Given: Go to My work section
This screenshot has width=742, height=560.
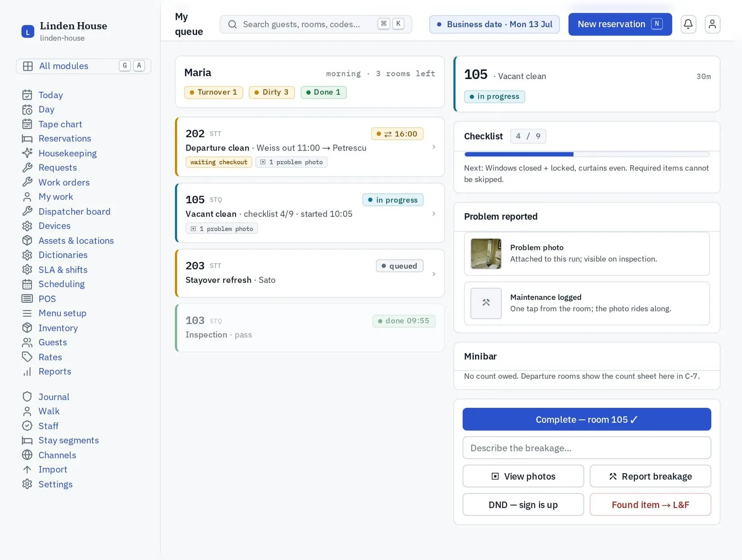Looking at the screenshot, I should tap(55, 197).
